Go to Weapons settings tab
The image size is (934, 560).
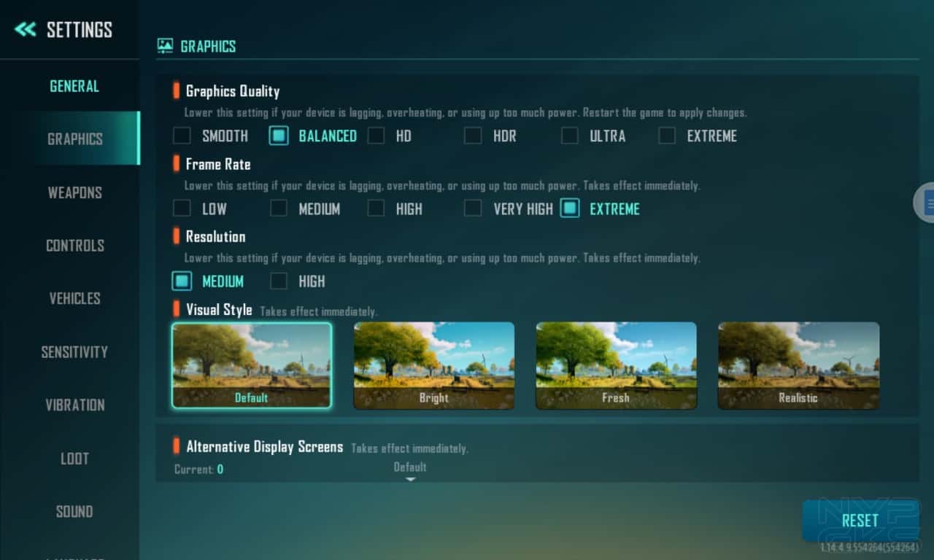tap(74, 192)
